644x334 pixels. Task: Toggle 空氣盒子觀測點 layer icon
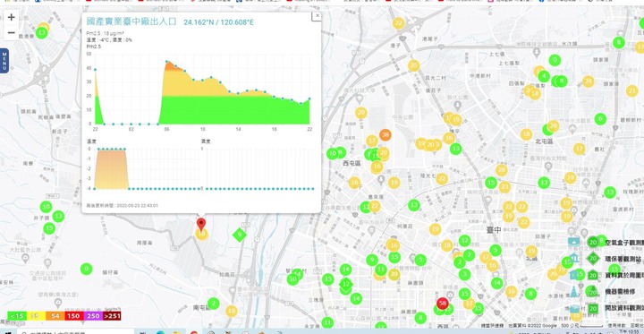pyautogui.click(x=593, y=243)
